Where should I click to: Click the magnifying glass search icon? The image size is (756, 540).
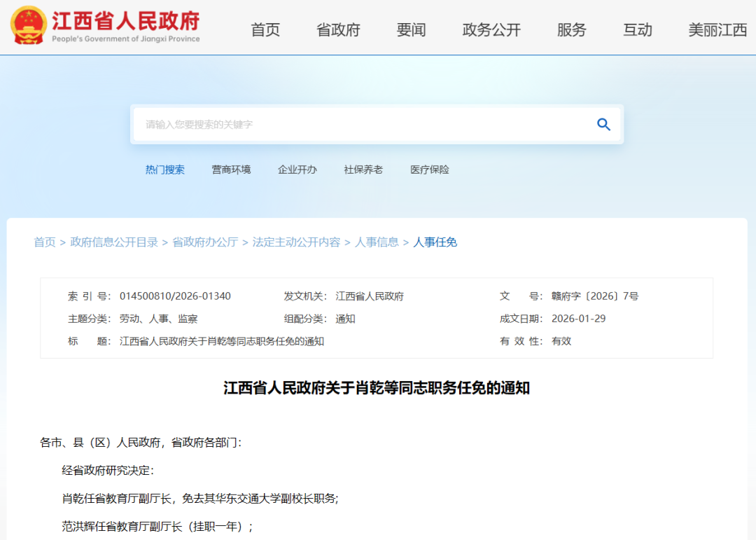(603, 125)
